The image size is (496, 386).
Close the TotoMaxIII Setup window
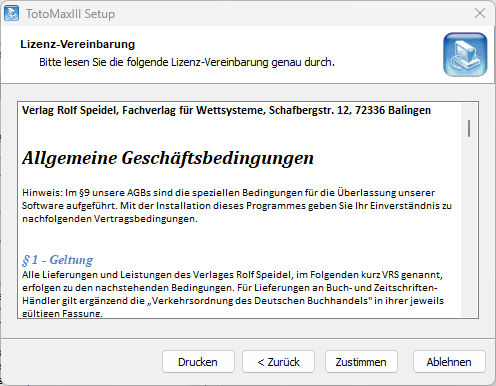(x=480, y=13)
